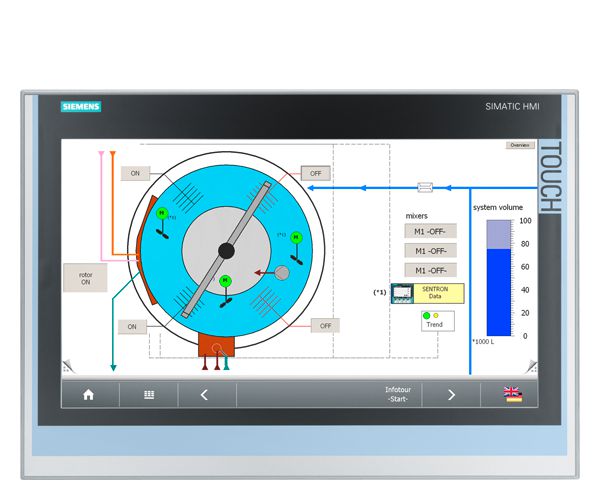Toggle the rotor ON switch
This screenshot has height=500, width=600.
[x=85, y=277]
